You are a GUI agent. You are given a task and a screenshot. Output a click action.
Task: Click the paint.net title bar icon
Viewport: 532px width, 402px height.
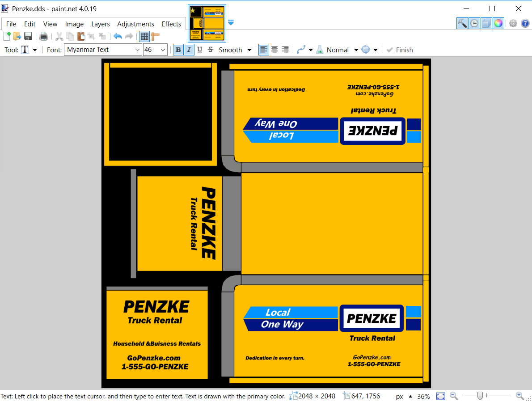tap(5, 8)
